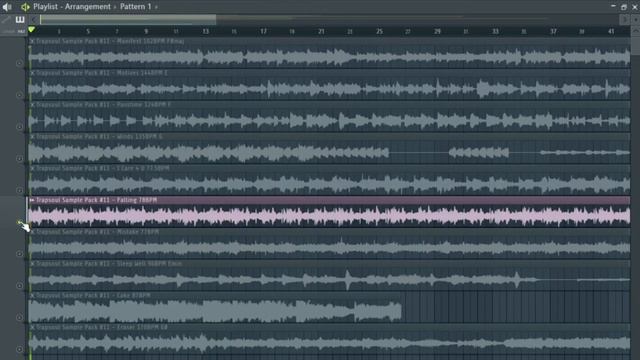
Task: Open clip menu of Mistake 77BPM clip
Action: point(32,232)
